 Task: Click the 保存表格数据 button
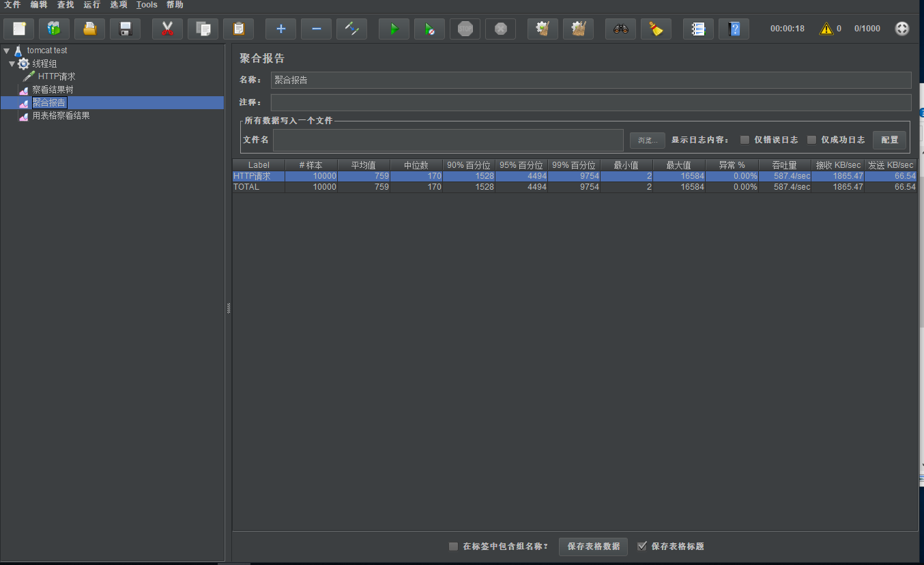tap(593, 547)
